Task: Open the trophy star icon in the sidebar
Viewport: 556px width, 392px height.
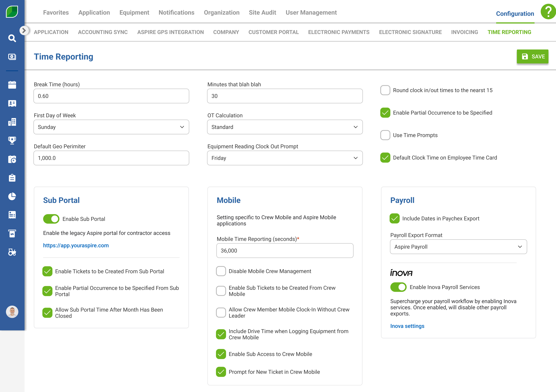Action: tap(12, 141)
